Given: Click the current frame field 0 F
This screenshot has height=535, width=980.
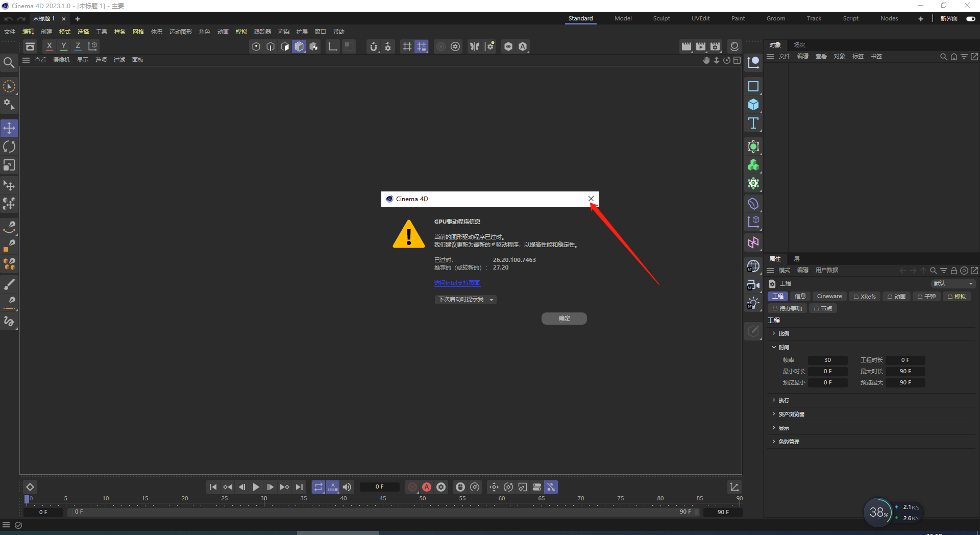Looking at the screenshot, I should click(379, 487).
